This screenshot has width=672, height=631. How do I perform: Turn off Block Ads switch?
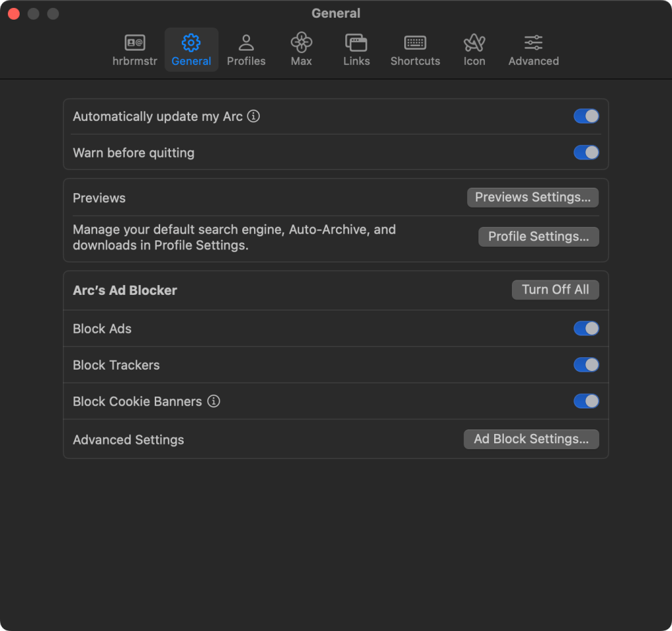586,328
